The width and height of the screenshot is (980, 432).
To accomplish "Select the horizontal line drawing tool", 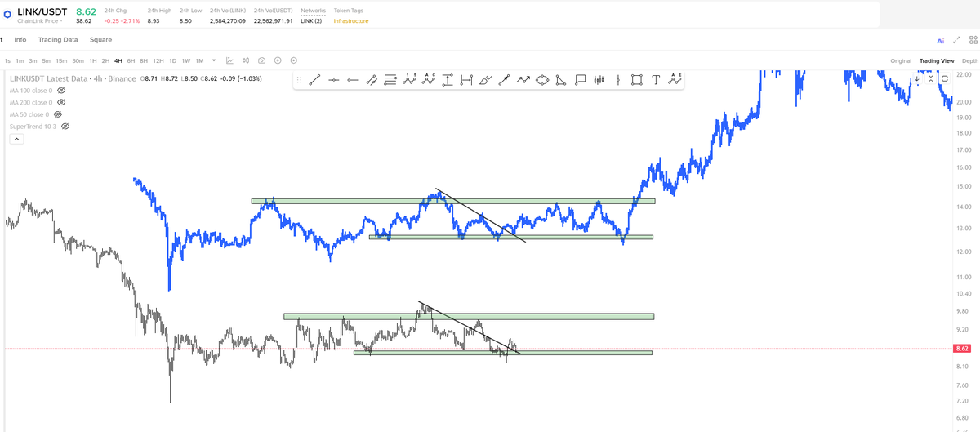I will click(334, 80).
